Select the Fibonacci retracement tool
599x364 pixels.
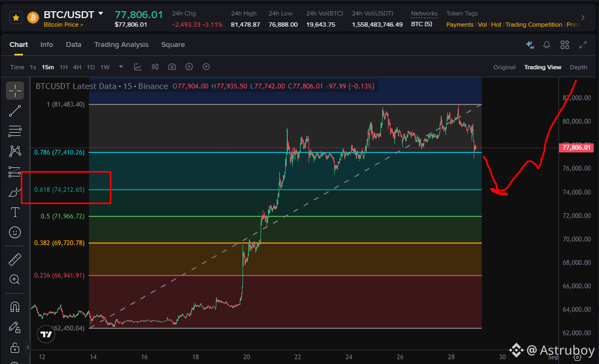pos(15,131)
